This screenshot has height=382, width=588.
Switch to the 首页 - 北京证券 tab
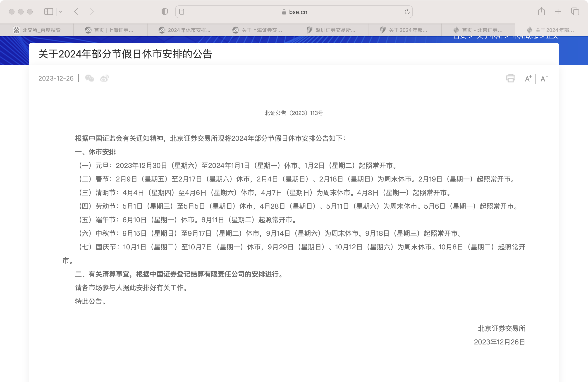coord(478,30)
